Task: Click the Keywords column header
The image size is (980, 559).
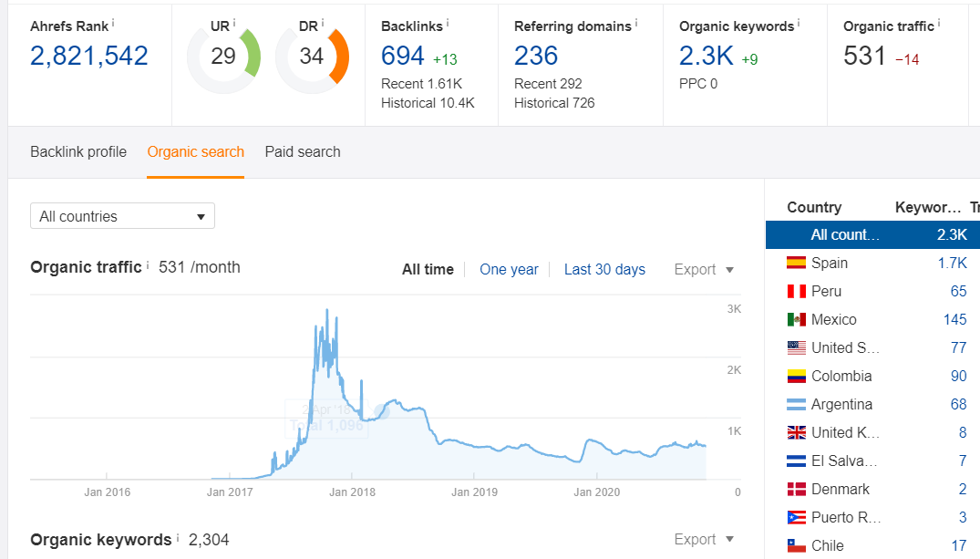Action: (928, 207)
